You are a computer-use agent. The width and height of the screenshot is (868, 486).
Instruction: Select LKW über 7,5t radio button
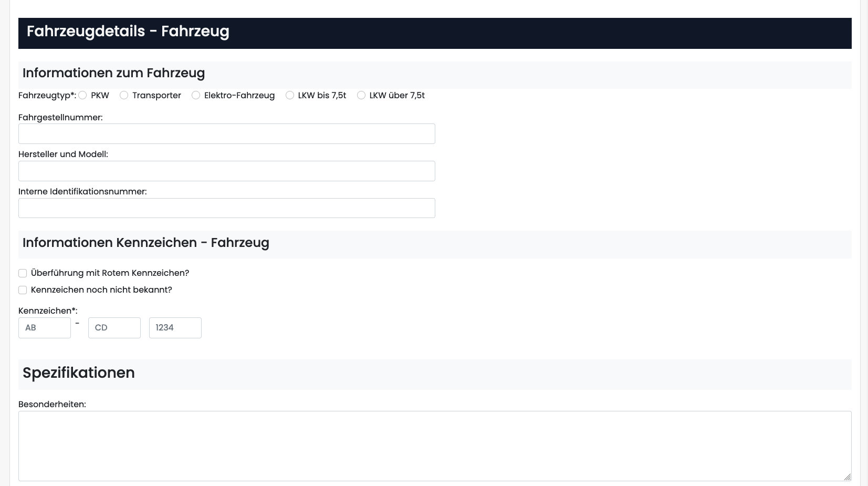click(361, 95)
